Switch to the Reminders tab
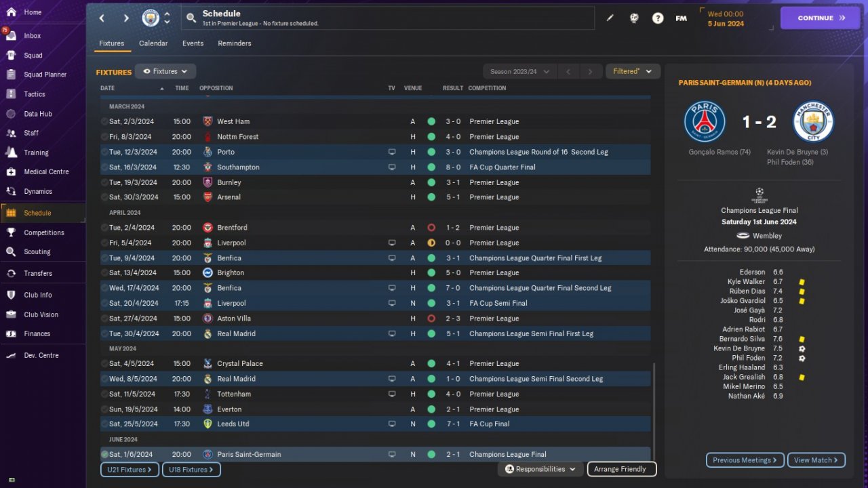Screen dimensions: 868x488 click(x=235, y=43)
